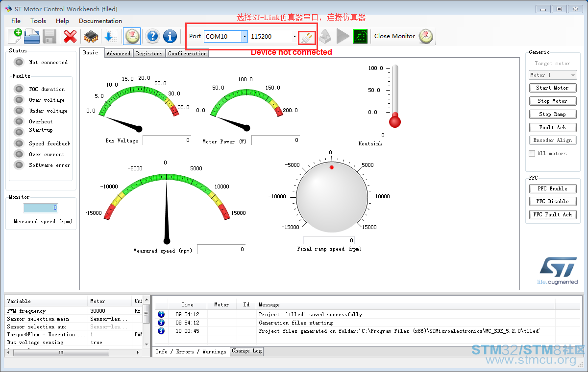588x372 pixels.
Task: Click the info icon of the saved successfully message
Action: [161, 314]
